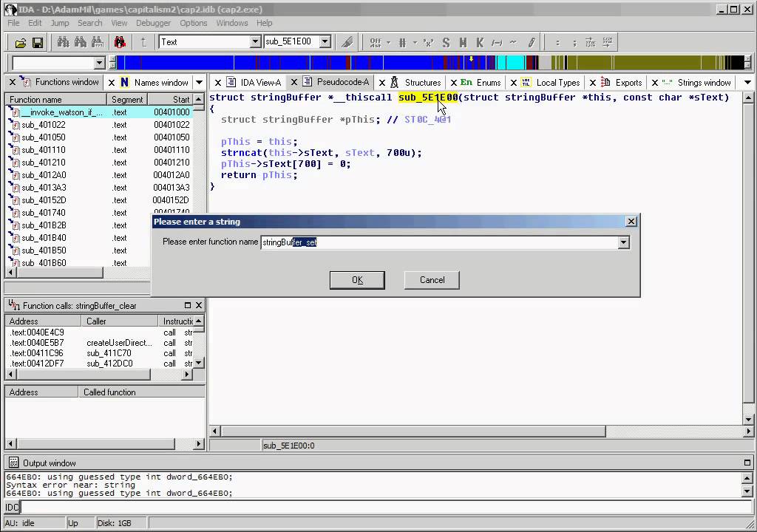Click the third binoculars search icon
Image resolution: width=757 pixels, height=532 pixels.
98,42
